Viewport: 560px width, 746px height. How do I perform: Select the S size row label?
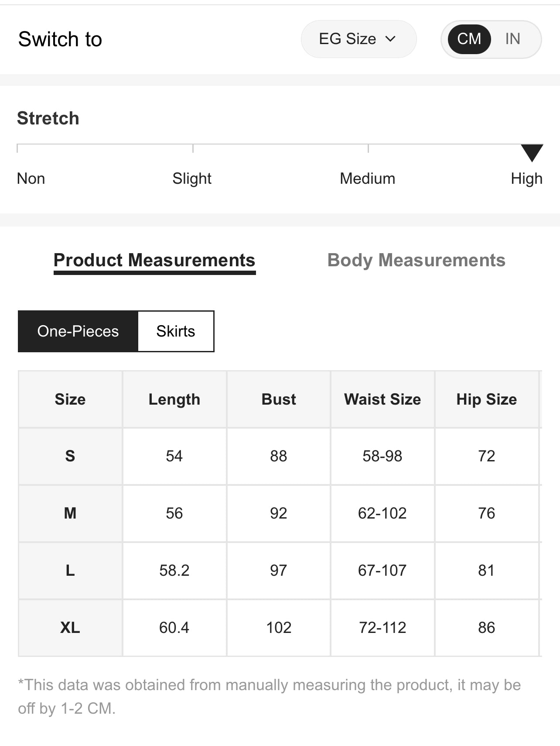click(70, 456)
